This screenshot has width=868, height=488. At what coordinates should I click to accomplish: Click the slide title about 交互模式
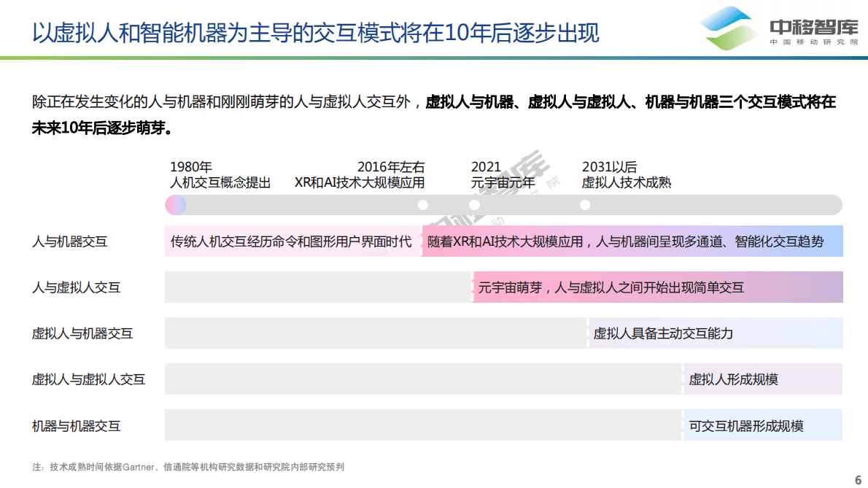coord(317,32)
